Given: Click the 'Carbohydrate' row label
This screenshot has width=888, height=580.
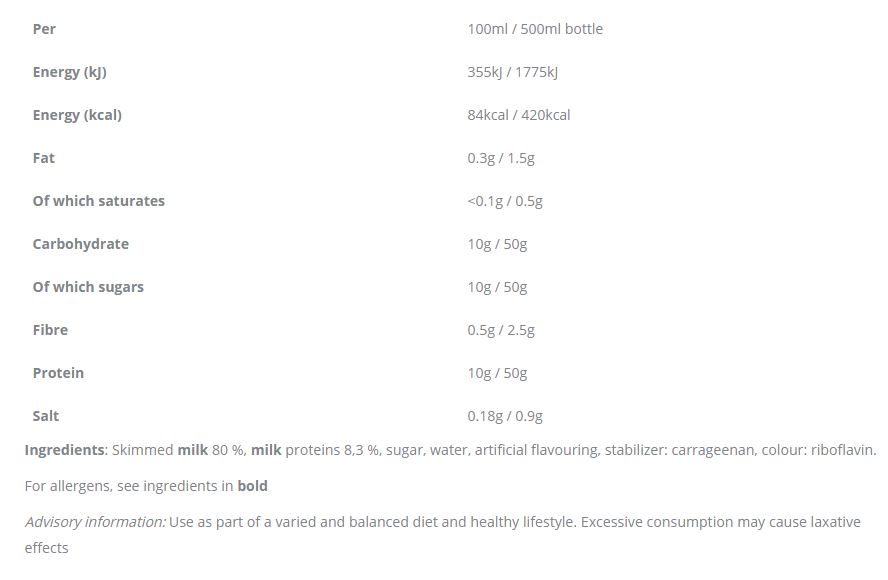Looking at the screenshot, I should click(x=81, y=245).
